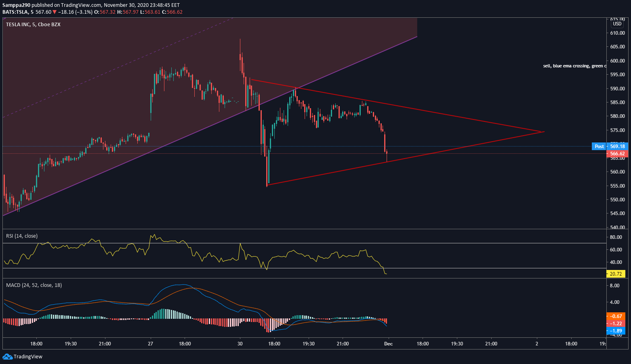Viewport: 631px width, 364px height.
Task: Click the Samppa290 author name in header
Action: coord(16,5)
